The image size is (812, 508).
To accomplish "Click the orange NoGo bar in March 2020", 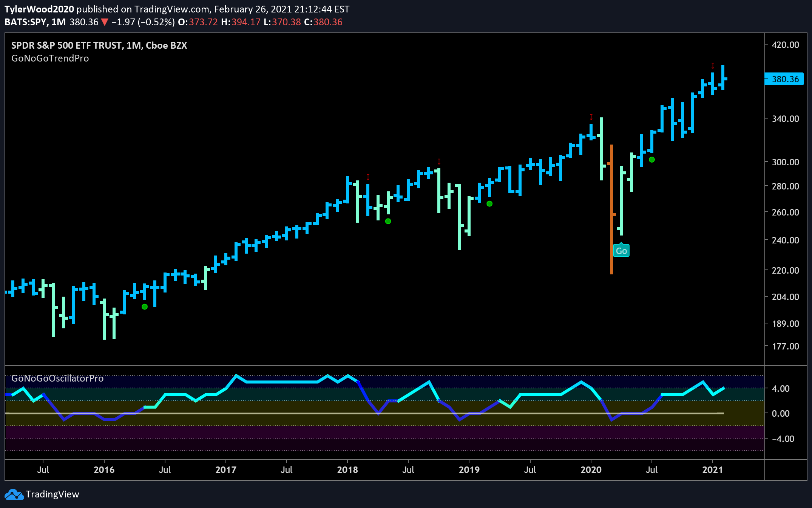I will (611, 209).
